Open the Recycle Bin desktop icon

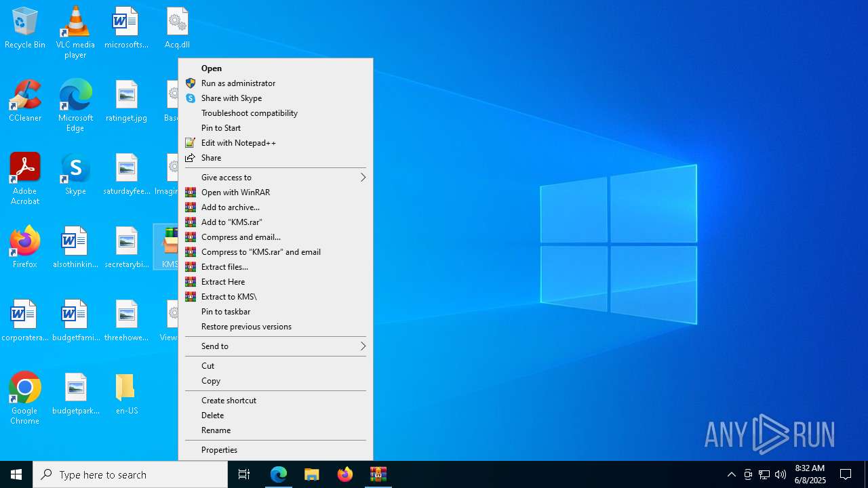25,28
